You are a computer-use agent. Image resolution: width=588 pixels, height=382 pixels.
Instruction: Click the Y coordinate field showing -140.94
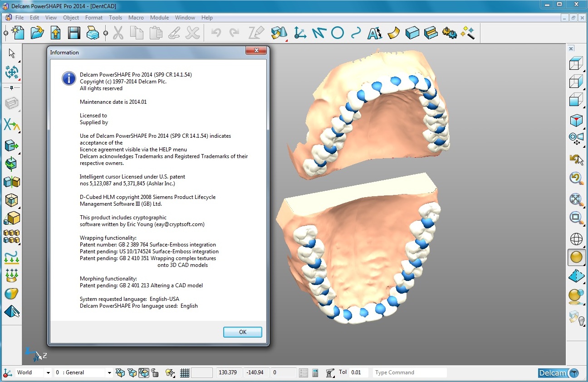(255, 372)
